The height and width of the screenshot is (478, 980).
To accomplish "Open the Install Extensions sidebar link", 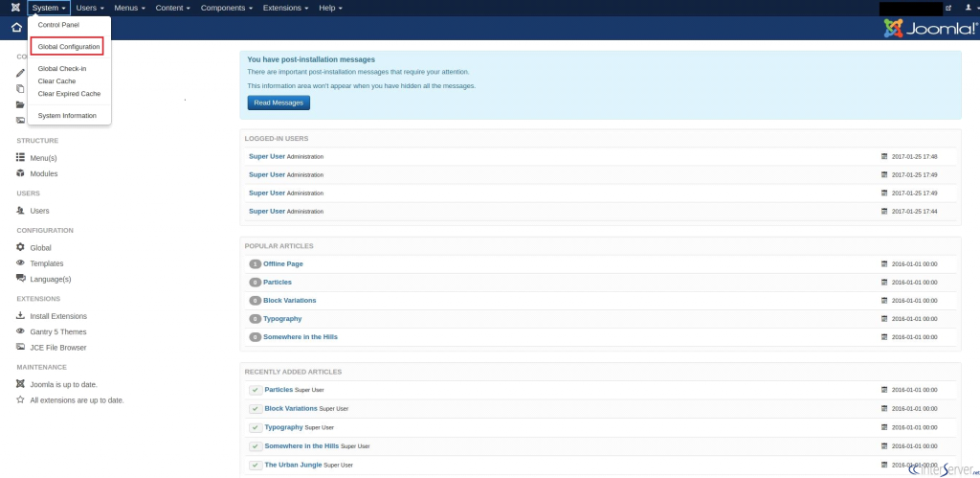I will [58, 316].
